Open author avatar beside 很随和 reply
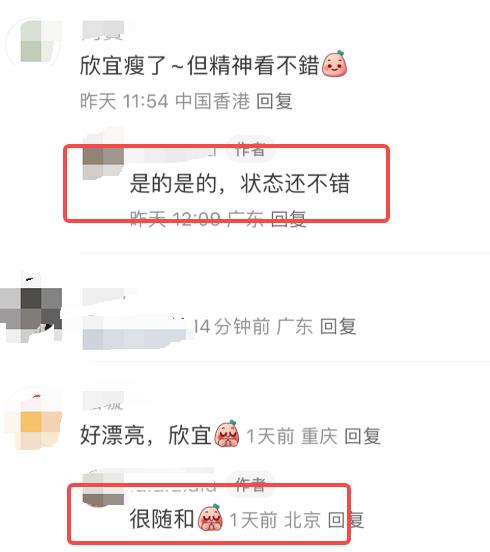The height and width of the screenshot is (552, 490). pyautogui.click(x=103, y=489)
